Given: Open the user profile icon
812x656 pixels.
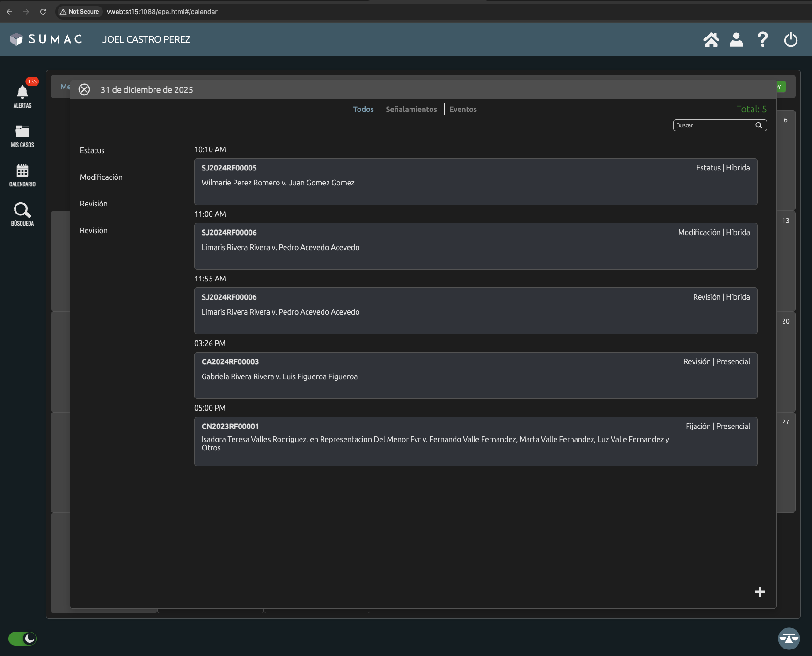Looking at the screenshot, I should (x=736, y=40).
